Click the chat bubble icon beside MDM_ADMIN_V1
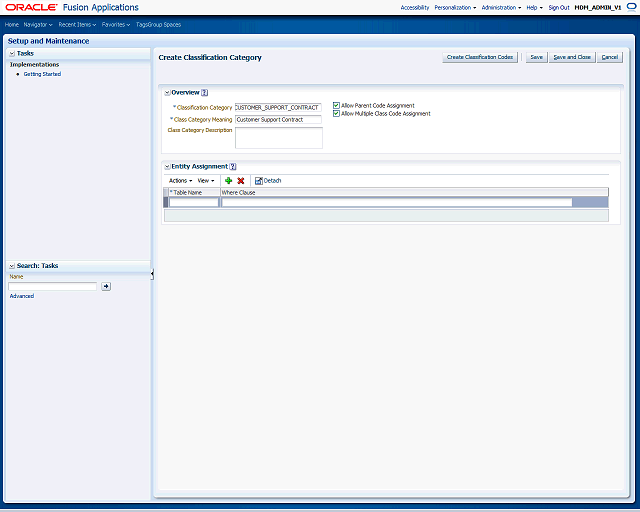This screenshot has width=640, height=512. point(631,7)
